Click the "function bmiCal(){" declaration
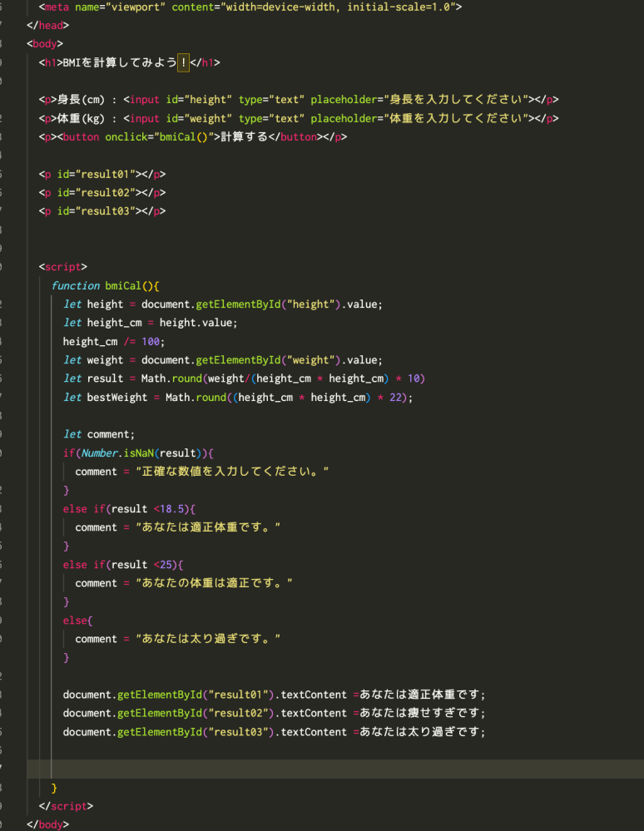 click(105, 285)
